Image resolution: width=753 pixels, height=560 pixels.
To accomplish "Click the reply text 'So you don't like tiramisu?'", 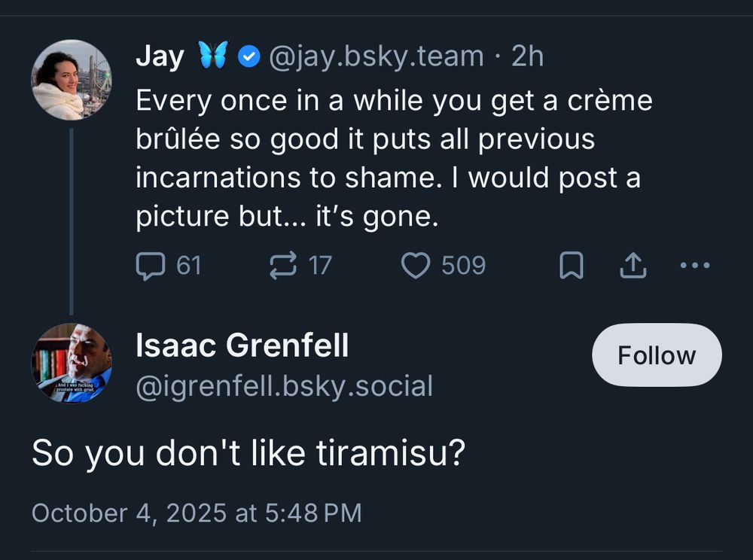I will tap(248, 452).
